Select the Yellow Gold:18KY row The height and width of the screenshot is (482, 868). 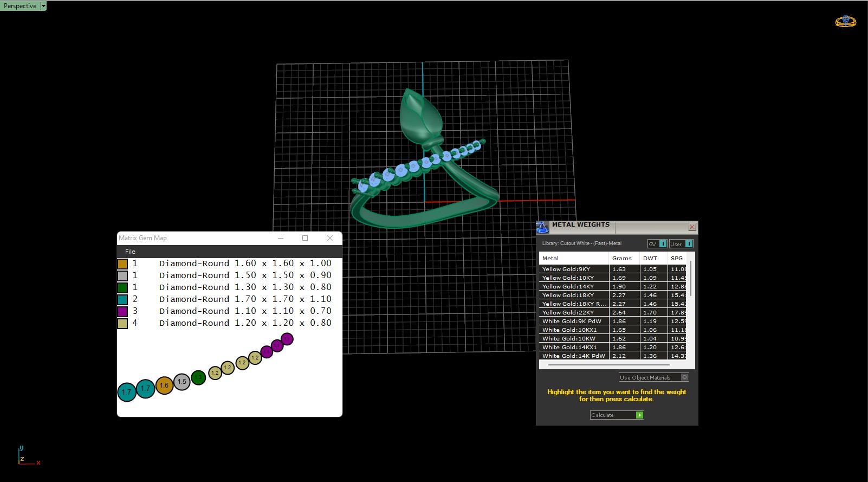click(x=568, y=295)
